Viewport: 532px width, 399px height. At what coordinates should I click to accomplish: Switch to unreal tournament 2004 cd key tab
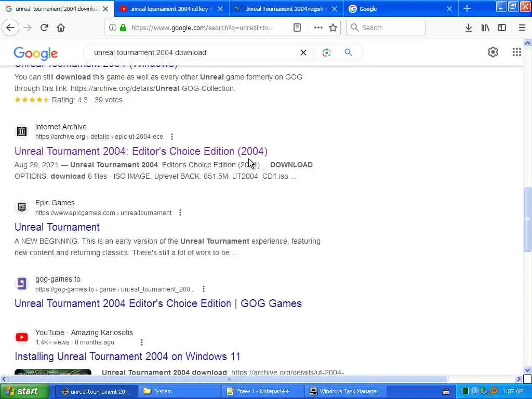coord(172,9)
